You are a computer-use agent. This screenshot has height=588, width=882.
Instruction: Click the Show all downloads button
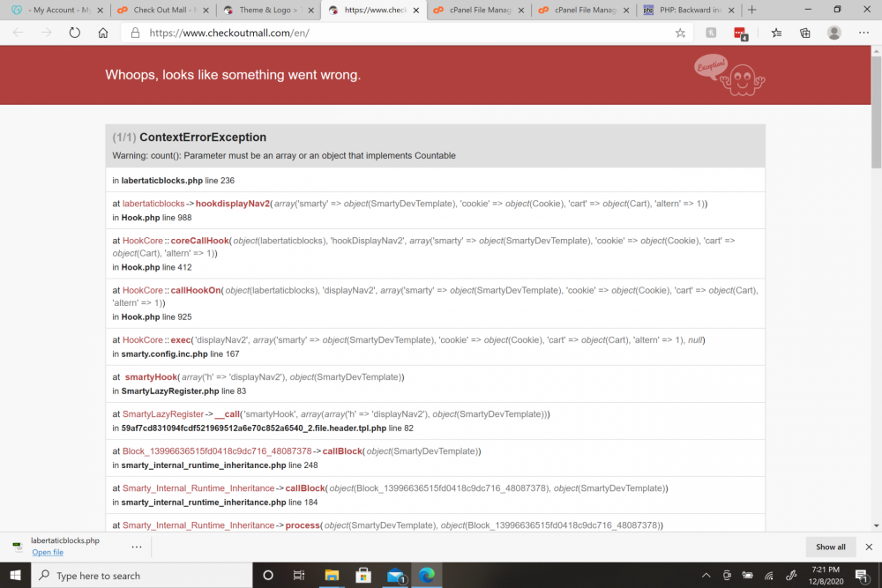click(829, 546)
